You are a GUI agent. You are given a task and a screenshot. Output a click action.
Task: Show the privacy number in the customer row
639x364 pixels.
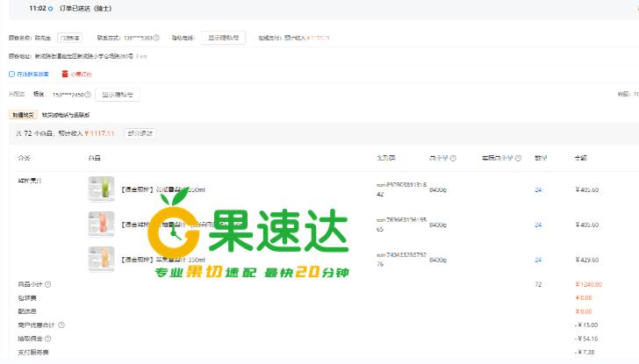pos(223,38)
